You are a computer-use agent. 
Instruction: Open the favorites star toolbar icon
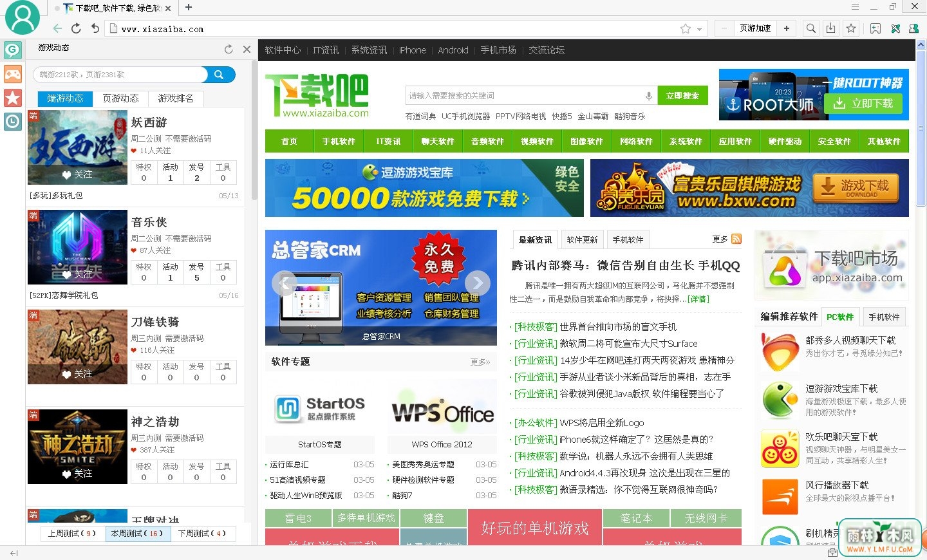click(851, 28)
